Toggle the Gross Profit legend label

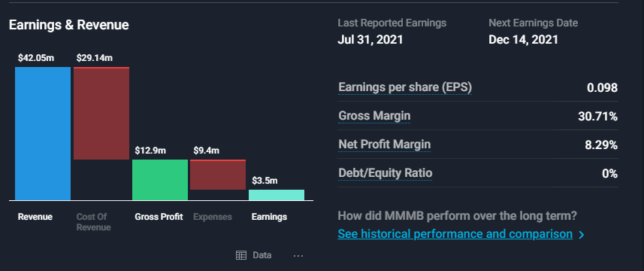(159, 217)
